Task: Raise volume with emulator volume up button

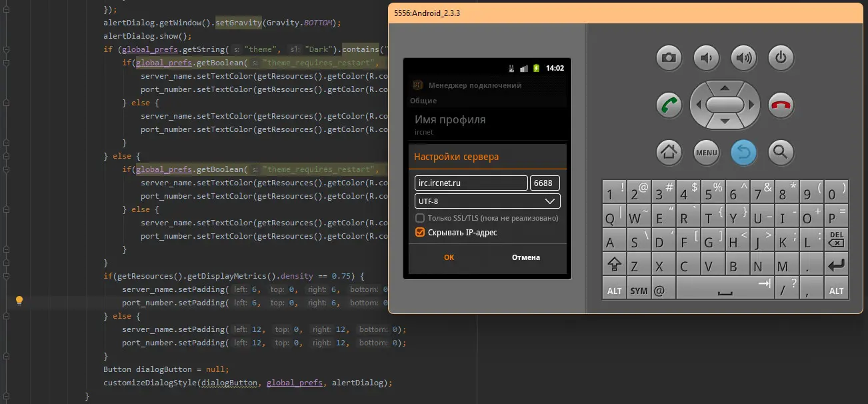Action: tap(743, 58)
